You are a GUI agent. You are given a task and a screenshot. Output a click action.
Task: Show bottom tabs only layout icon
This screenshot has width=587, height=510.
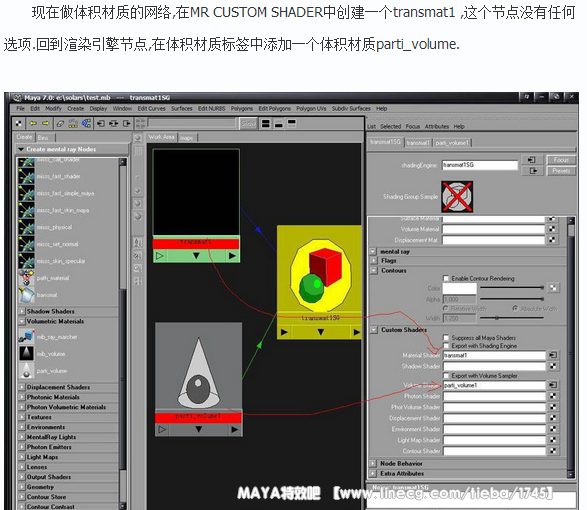pyautogui.click(x=279, y=123)
